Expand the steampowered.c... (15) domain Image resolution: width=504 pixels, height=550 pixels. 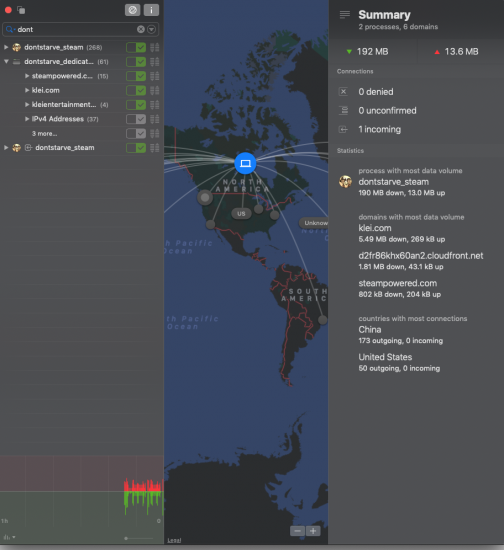coord(27,76)
